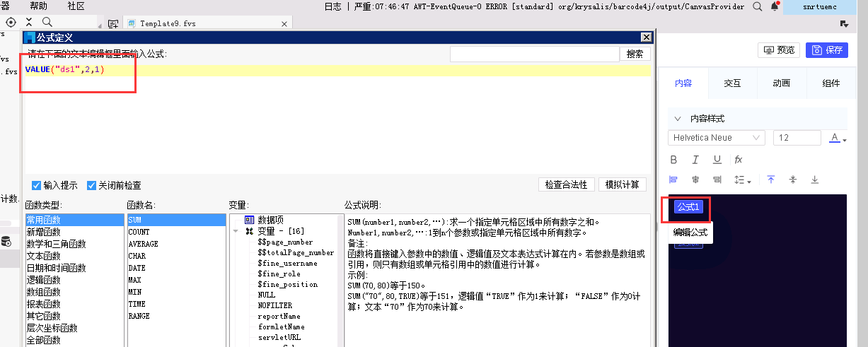Click the 模拟计算 button
Image resolution: width=868 pixels, height=347 pixels.
point(622,184)
